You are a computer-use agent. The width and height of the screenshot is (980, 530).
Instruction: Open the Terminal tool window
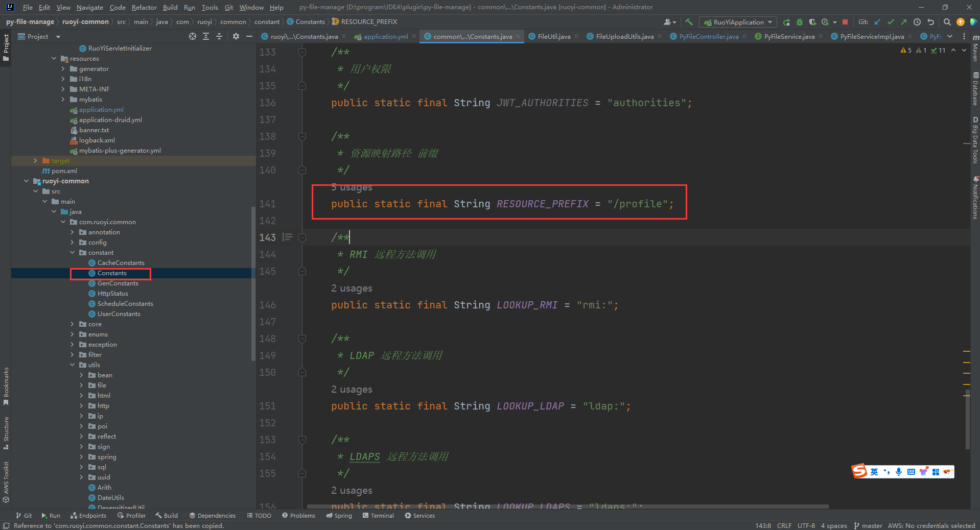[378, 516]
